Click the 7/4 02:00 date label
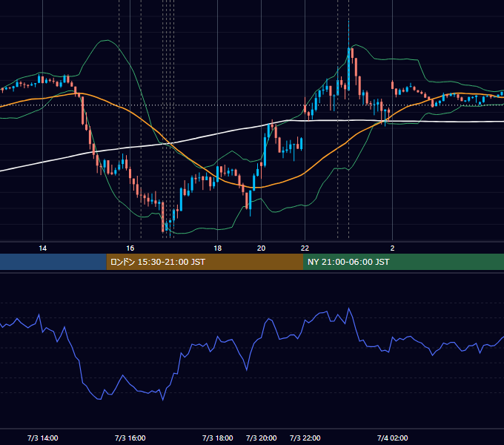 [393, 438]
